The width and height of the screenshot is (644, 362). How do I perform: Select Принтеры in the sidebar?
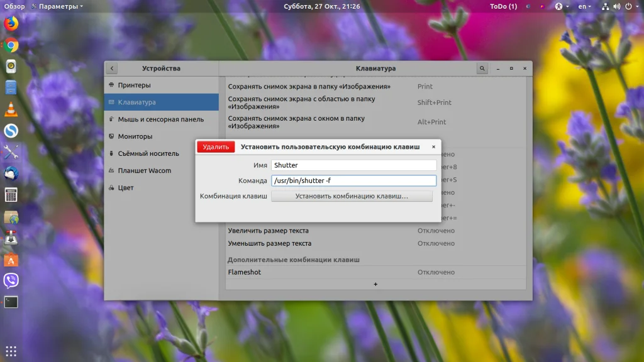click(162, 85)
